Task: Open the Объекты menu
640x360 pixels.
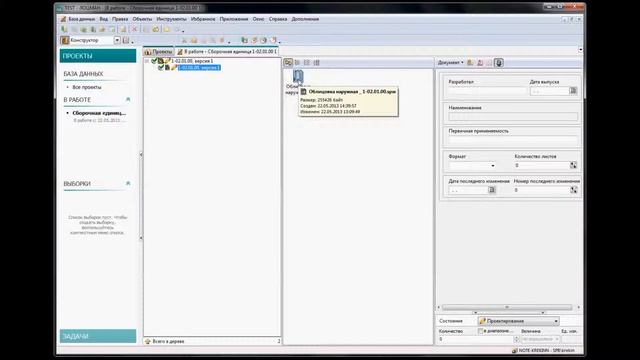Action: pyautogui.click(x=142, y=19)
